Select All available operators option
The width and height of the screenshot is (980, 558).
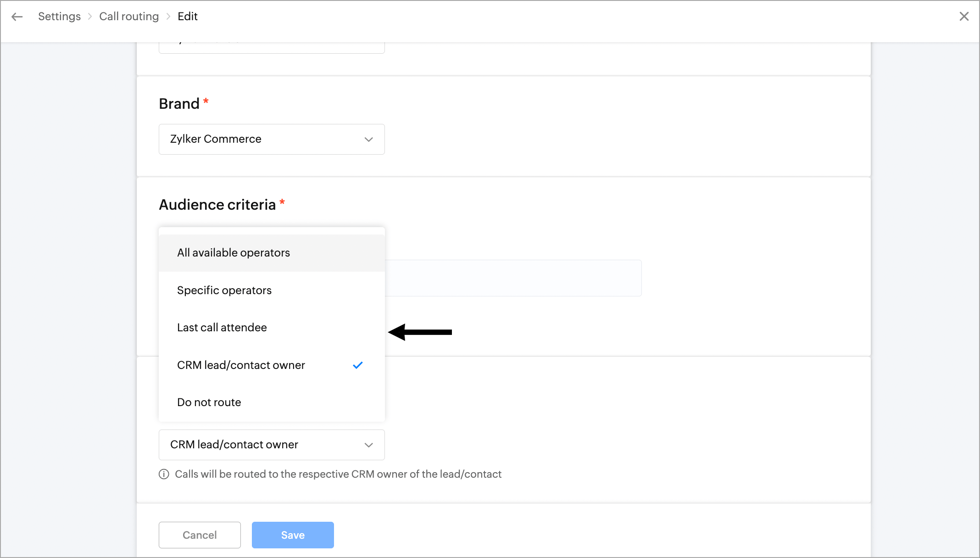[x=234, y=253]
